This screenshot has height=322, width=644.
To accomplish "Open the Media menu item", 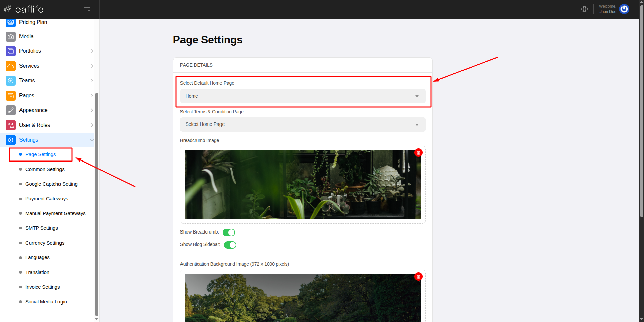I will [26, 36].
